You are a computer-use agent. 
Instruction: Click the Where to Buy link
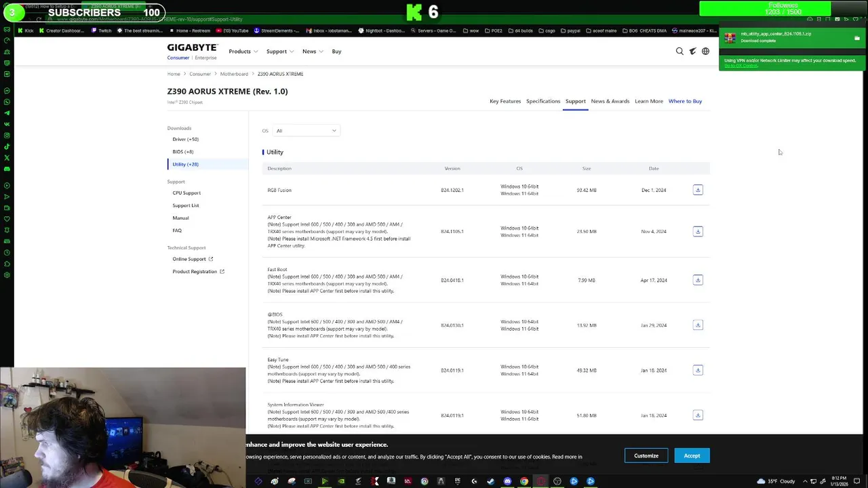[x=685, y=101]
